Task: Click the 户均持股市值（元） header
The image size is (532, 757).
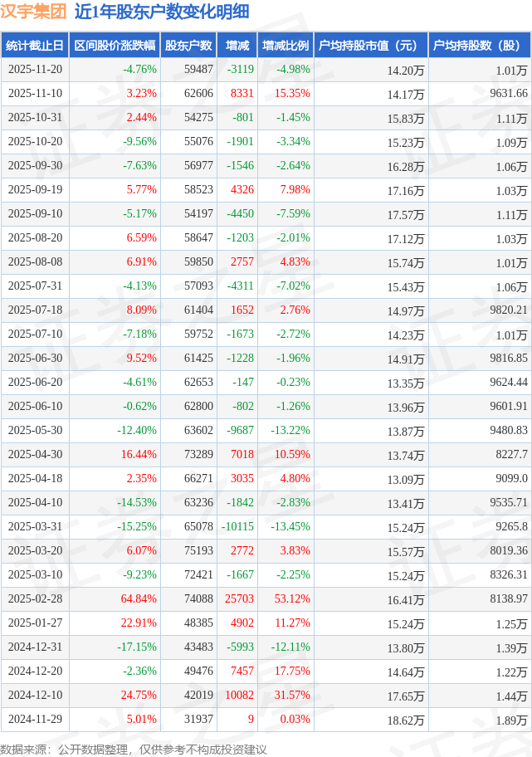Action: tap(370, 46)
